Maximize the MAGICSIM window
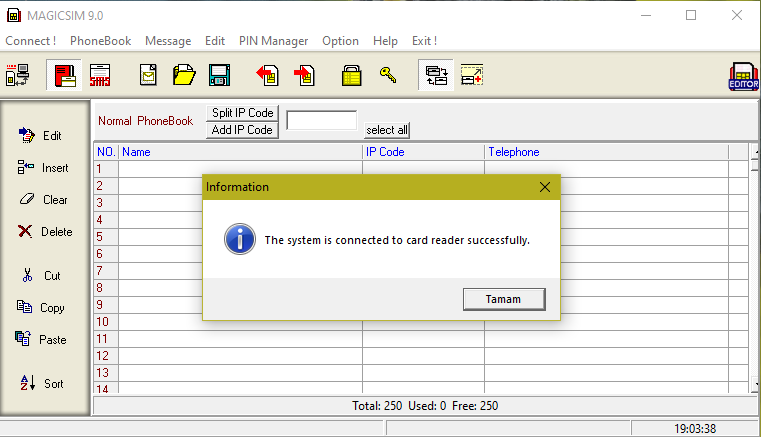The width and height of the screenshot is (761, 437). 691,16
